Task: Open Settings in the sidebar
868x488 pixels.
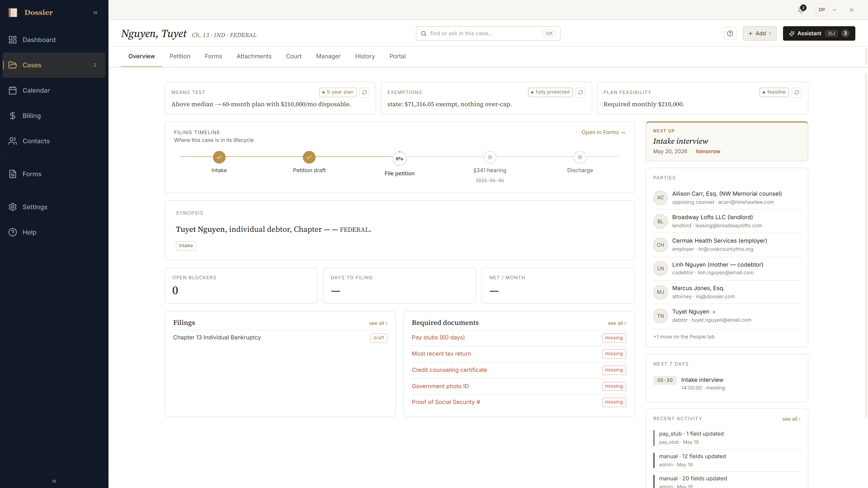Action: point(54,207)
